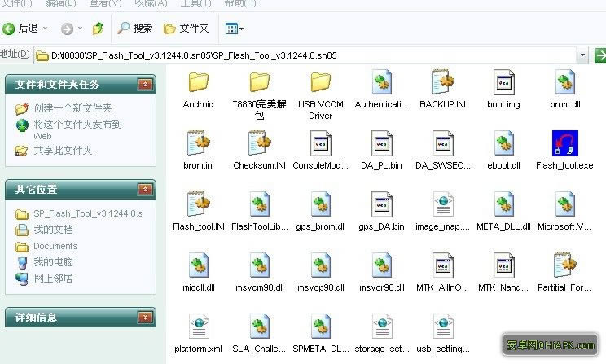Toggle the 文件夹 pane button

click(x=187, y=29)
